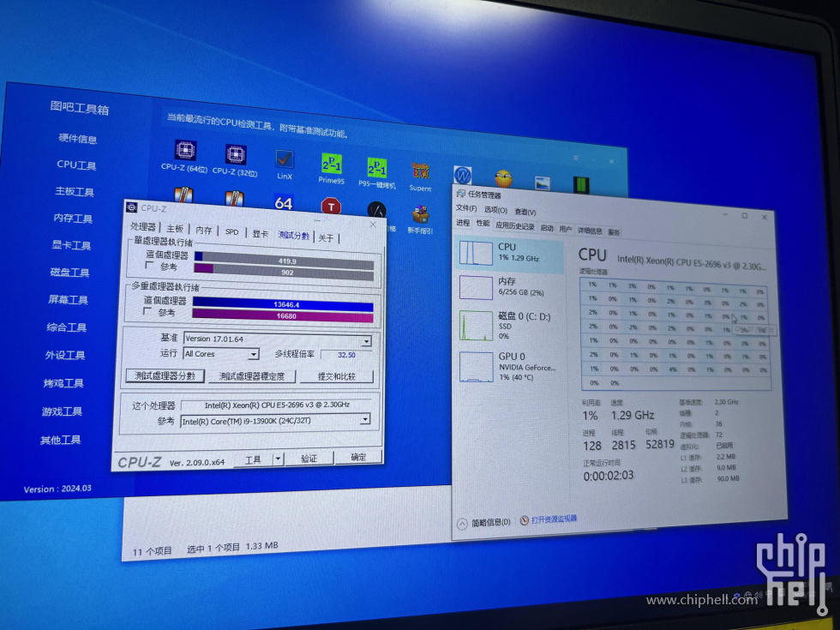This screenshot has height=630, width=840.
Task: Launch the CPU-Z (32位) tool icon
Action: coord(236,155)
